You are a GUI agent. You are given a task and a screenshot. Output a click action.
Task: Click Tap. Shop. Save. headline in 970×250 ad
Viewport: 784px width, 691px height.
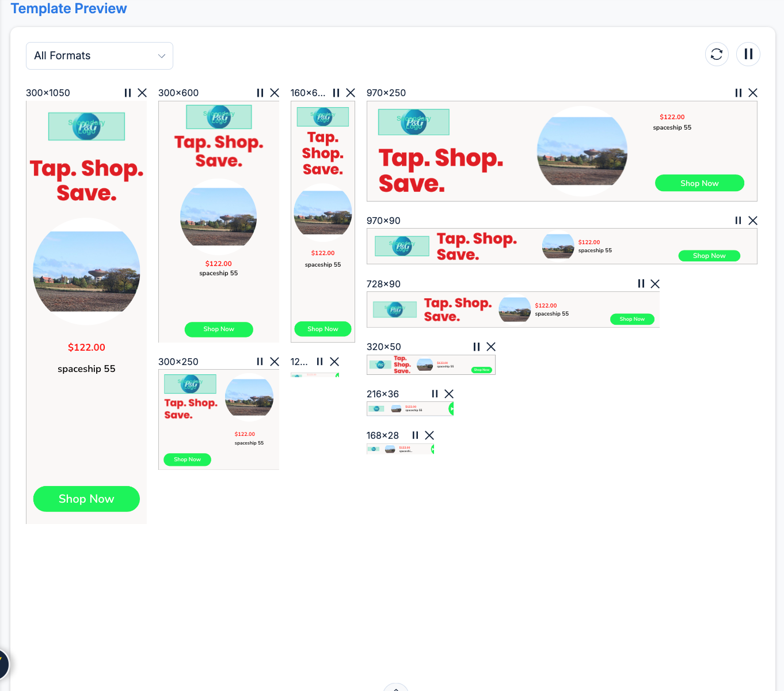pos(441,170)
